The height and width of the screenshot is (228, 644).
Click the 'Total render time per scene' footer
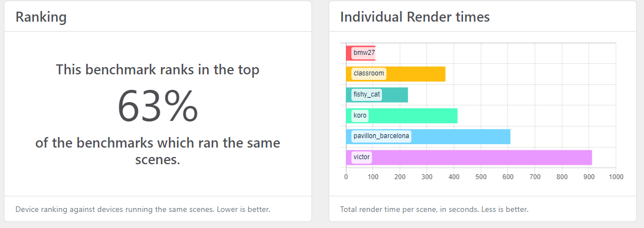[434, 210]
